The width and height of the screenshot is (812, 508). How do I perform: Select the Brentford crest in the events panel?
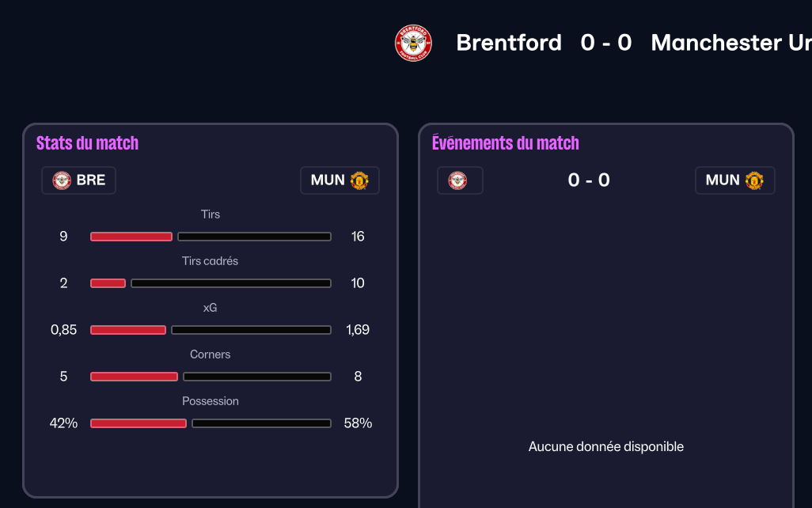(458, 180)
